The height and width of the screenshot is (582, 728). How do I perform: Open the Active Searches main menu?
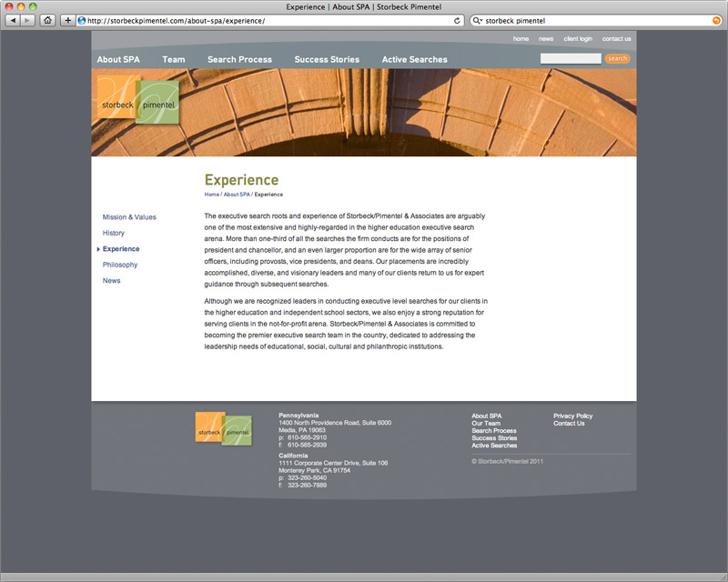click(x=415, y=59)
